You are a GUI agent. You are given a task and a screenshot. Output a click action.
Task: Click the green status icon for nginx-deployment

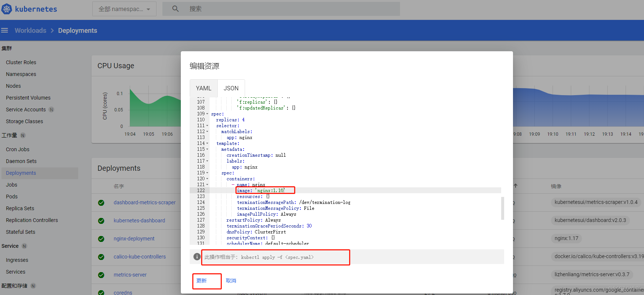point(101,239)
